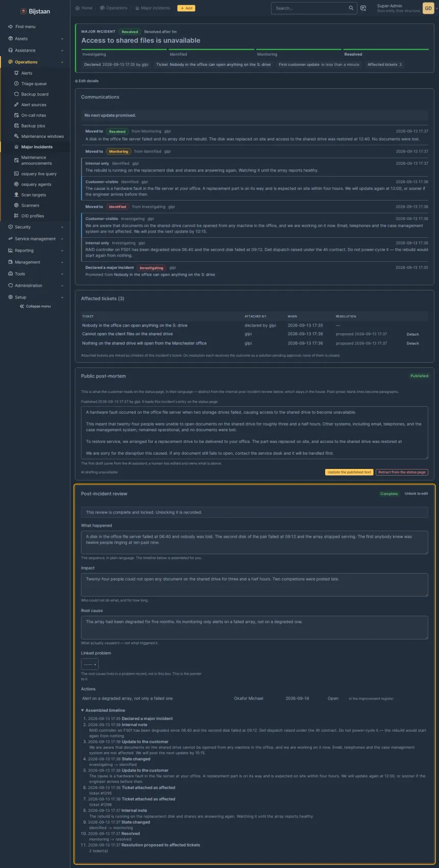
Task: Expand the Security menu chevron
Action: pyautogui.click(x=62, y=227)
